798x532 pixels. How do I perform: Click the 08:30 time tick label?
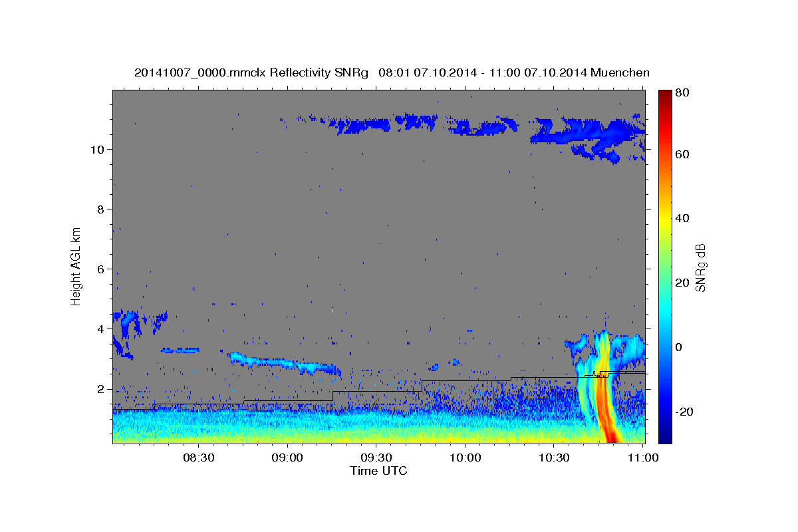click(198, 458)
